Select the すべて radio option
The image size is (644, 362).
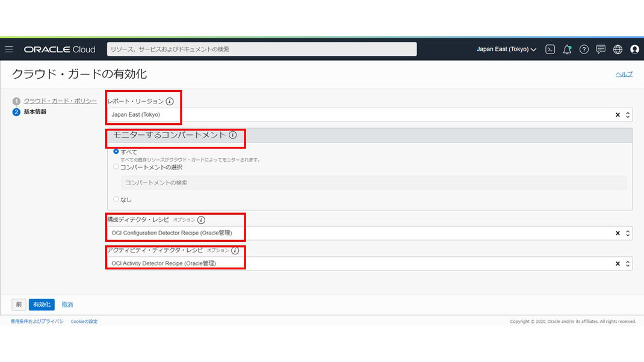(x=116, y=152)
